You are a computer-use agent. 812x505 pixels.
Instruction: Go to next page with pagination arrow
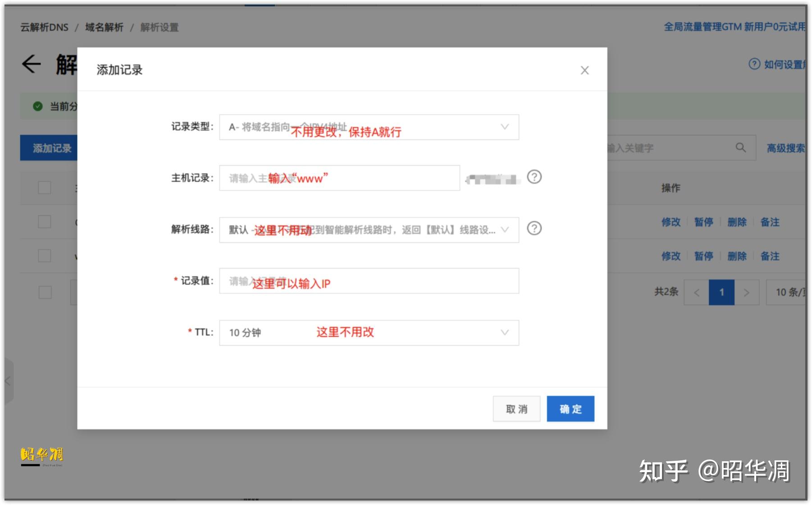click(748, 292)
